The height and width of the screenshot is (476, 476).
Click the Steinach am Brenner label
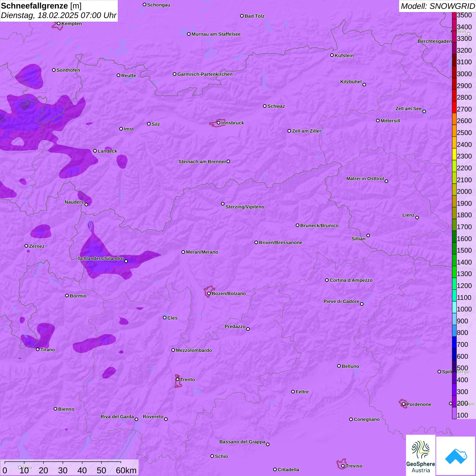[x=202, y=161]
